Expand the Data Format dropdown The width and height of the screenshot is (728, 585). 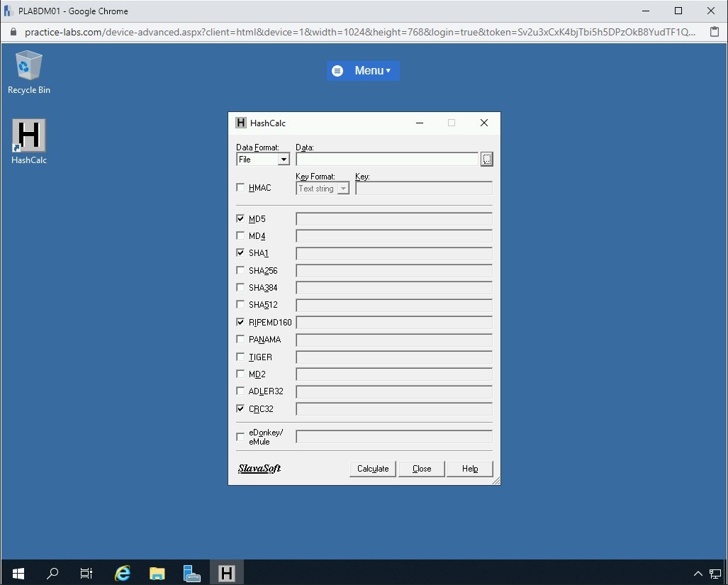[x=284, y=160]
